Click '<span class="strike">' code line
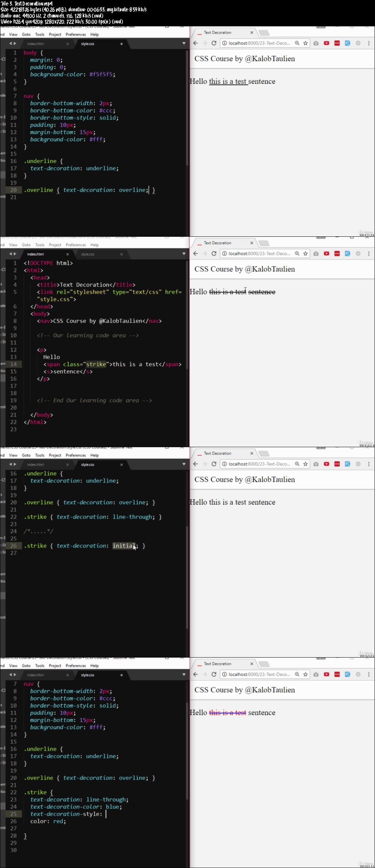Viewport: 375px width, 868px height. tap(112, 364)
